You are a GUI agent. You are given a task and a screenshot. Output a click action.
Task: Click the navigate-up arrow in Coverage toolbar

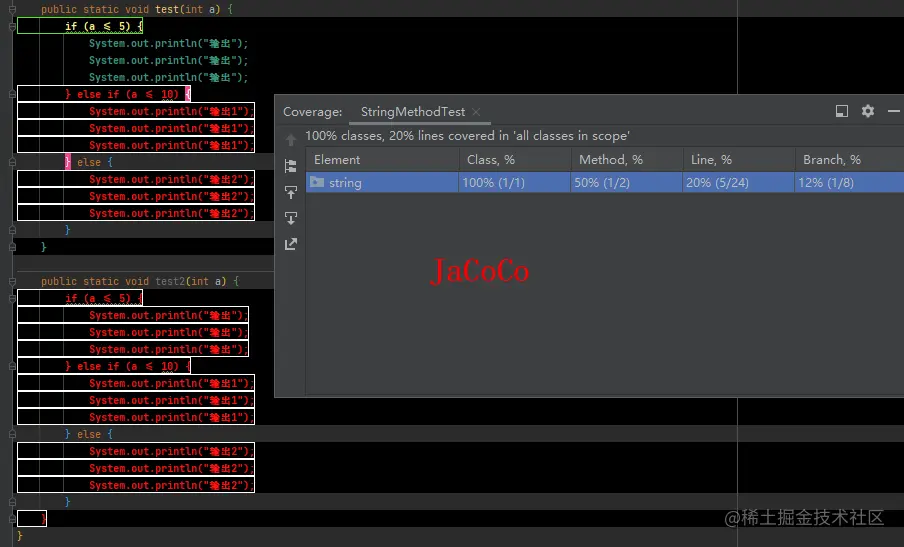pos(291,139)
